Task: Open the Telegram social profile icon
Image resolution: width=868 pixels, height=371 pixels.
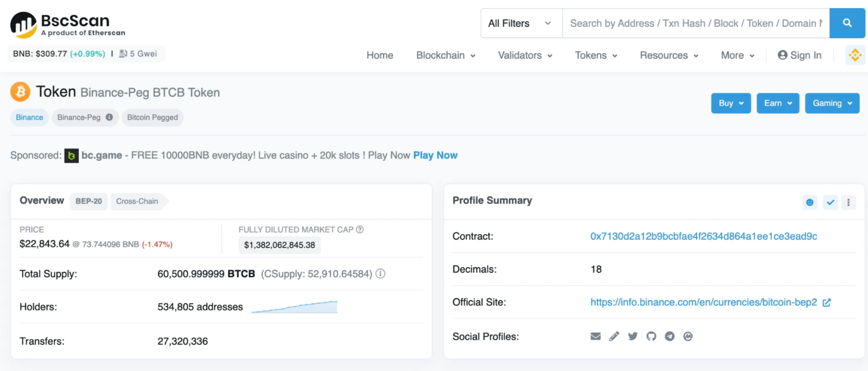Action: click(669, 337)
